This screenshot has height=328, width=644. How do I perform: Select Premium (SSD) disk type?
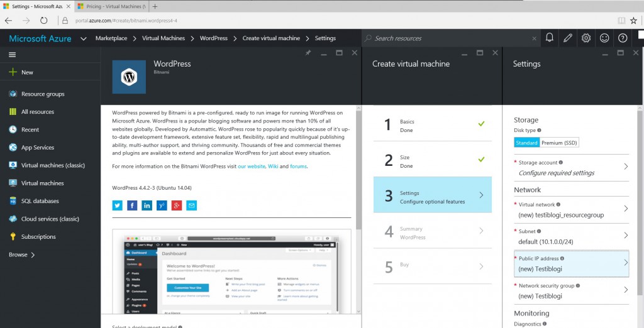559,143
